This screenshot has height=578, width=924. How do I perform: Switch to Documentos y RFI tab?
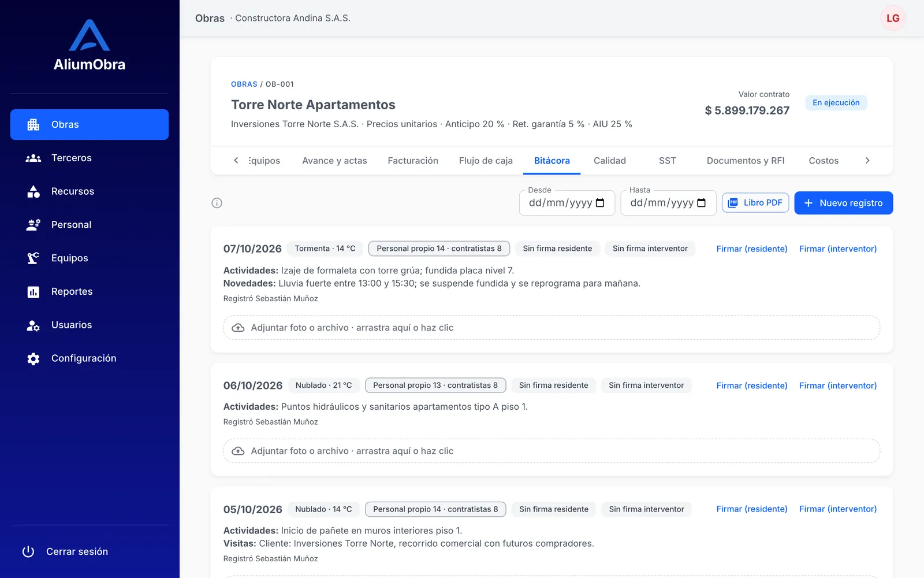746,161
